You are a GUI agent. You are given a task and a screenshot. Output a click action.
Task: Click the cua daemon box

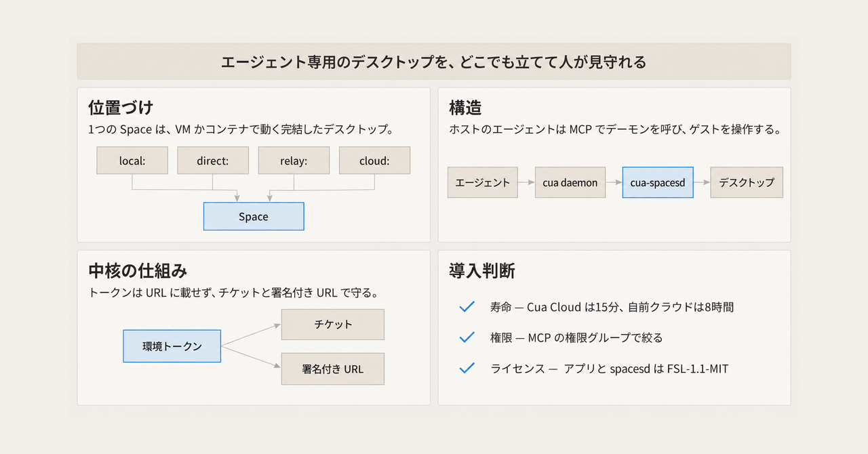point(570,182)
